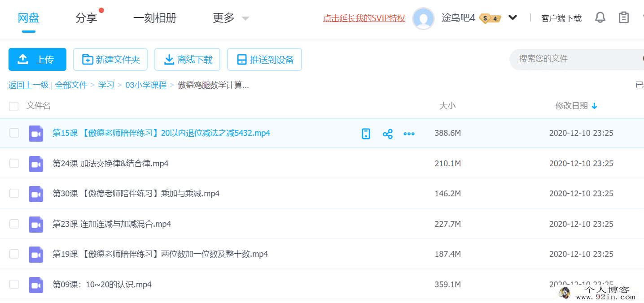Select all files checkbox in header
The height and width of the screenshot is (303, 644).
[14, 106]
